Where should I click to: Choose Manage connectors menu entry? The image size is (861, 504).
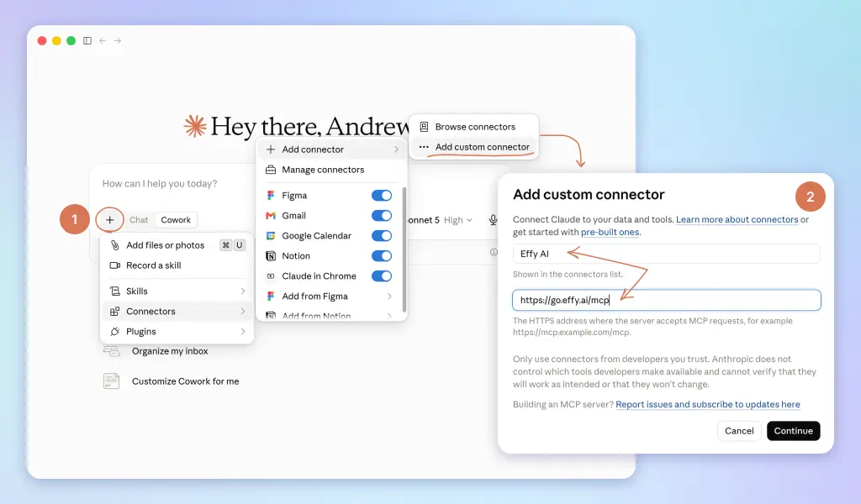pos(331,170)
